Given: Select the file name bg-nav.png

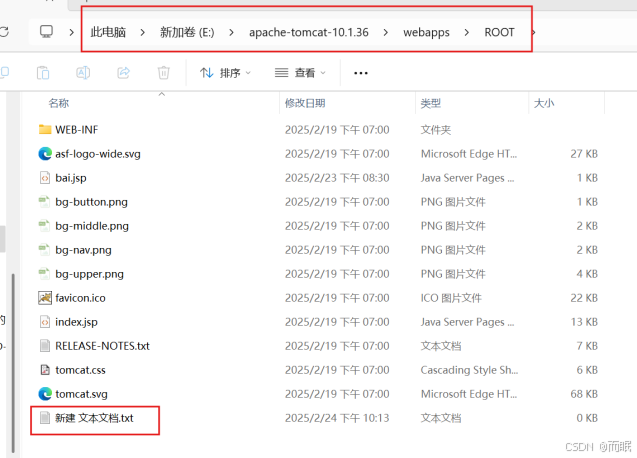Looking at the screenshot, I should coord(83,250).
